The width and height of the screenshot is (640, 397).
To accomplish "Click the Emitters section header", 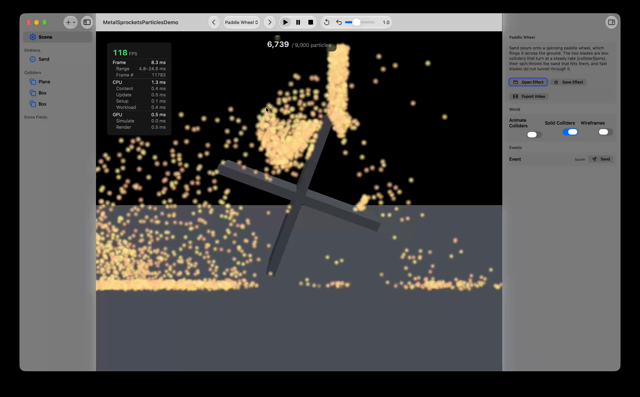I will pyautogui.click(x=32, y=51).
